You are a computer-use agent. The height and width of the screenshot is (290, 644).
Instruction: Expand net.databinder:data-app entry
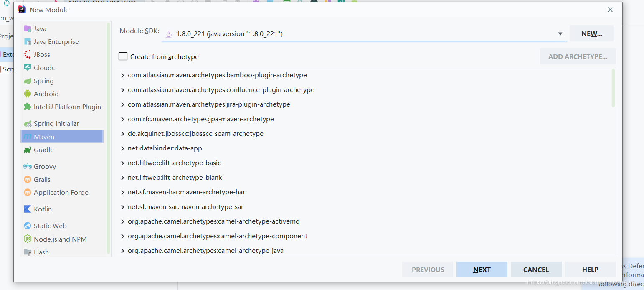(122, 149)
